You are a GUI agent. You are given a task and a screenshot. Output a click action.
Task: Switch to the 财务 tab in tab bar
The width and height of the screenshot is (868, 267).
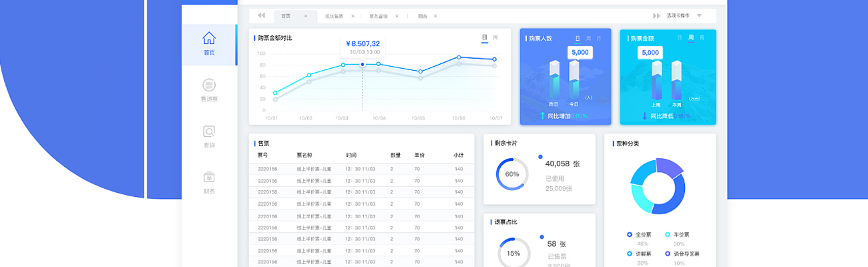click(x=423, y=16)
